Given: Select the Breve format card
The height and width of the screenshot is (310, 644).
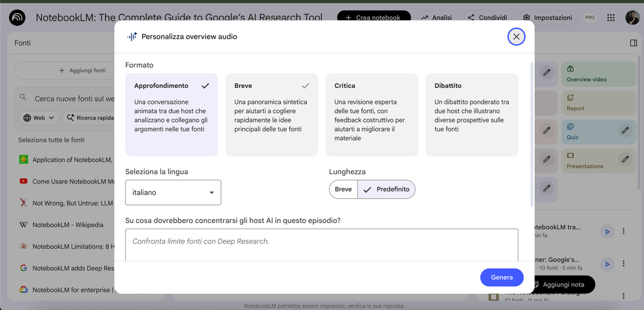Looking at the screenshot, I should (272, 115).
